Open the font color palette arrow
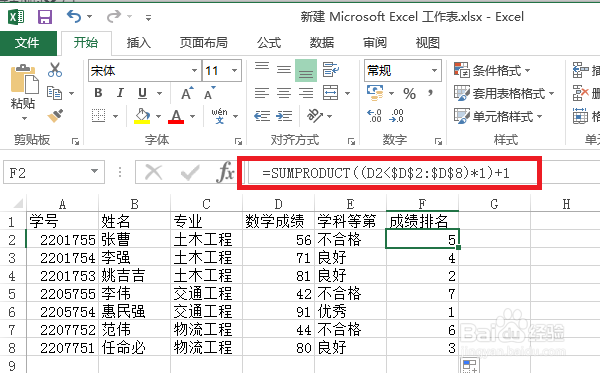The image size is (600, 373). [x=192, y=116]
